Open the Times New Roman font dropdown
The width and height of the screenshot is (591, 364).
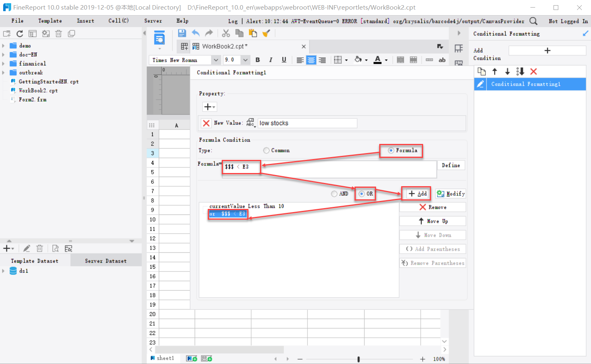216,60
